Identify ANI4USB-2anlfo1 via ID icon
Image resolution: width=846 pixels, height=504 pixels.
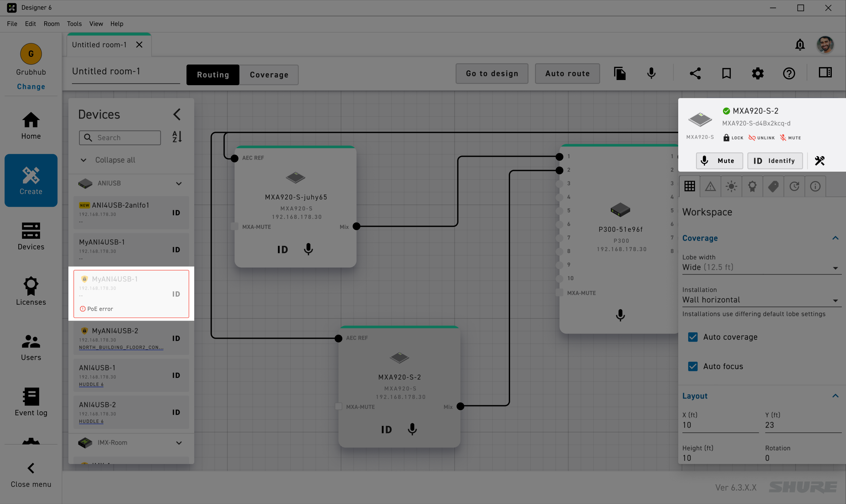(x=176, y=213)
